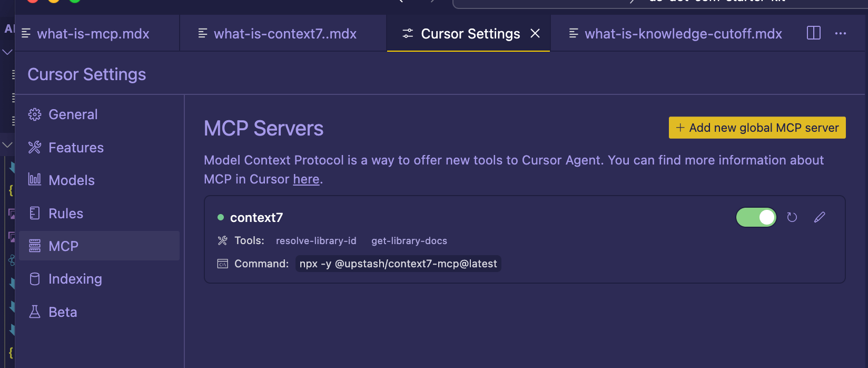Viewport: 868px width, 368px height.
Task: Edit the context7 server configuration
Action: pyautogui.click(x=820, y=217)
